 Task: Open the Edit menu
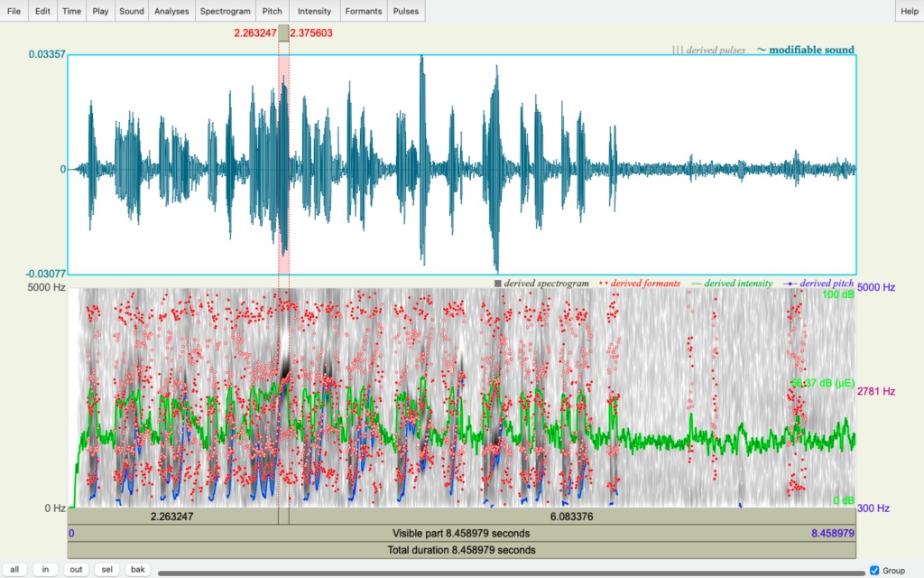click(x=42, y=11)
